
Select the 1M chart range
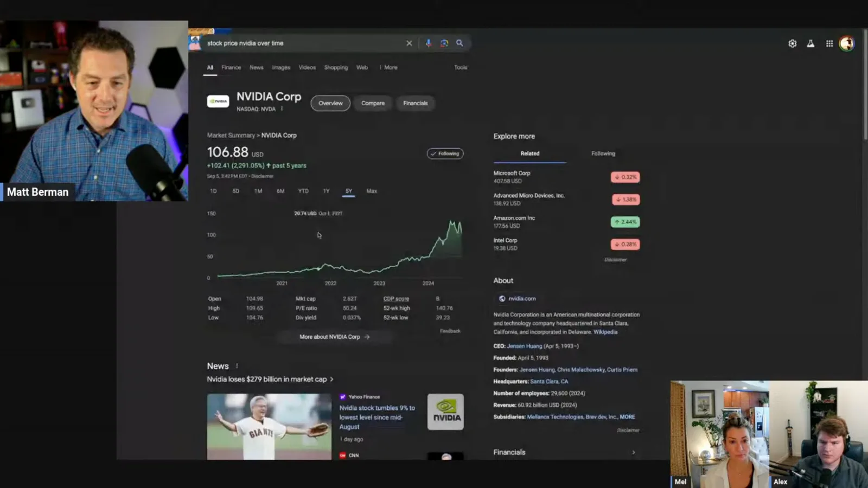coord(258,191)
